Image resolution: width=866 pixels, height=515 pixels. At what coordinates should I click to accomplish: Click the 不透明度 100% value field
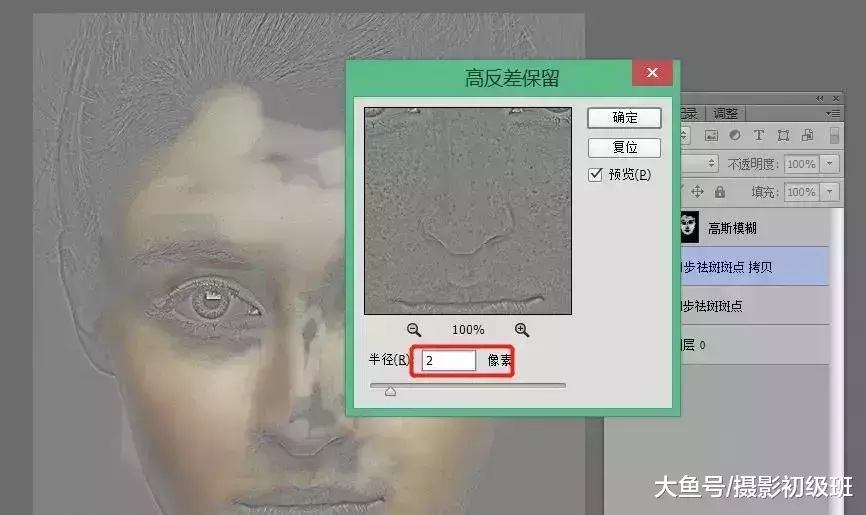pos(801,164)
